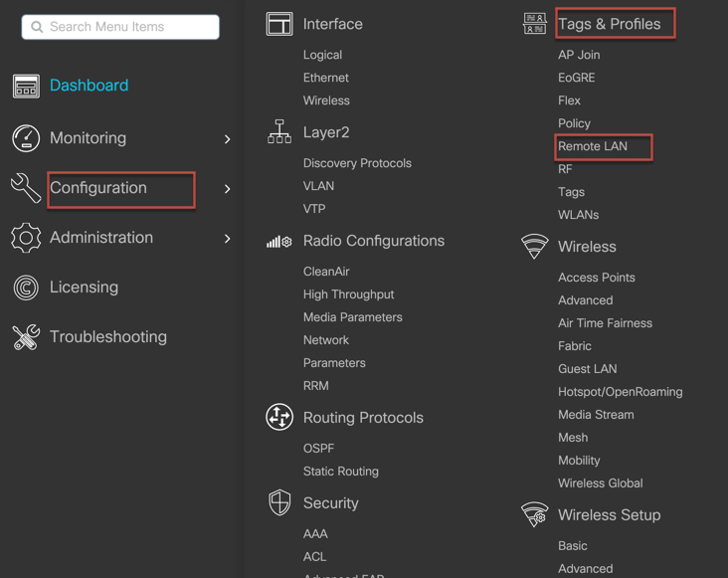Open ACL under Security
Image resolution: width=728 pixels, height=578 pixels.
point(315,556)
